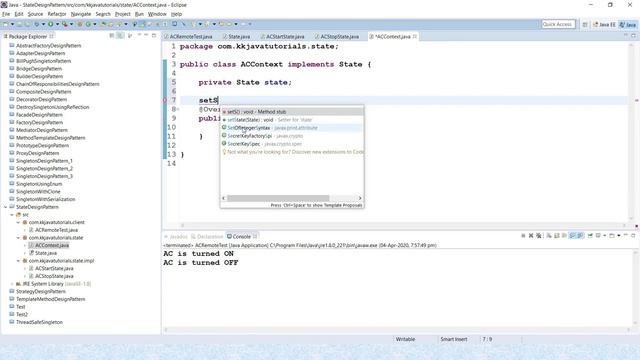This screenshot has width=640, height=360.
Task: Toggle Show Console on standard output change
Action: (x=572, y=236)
